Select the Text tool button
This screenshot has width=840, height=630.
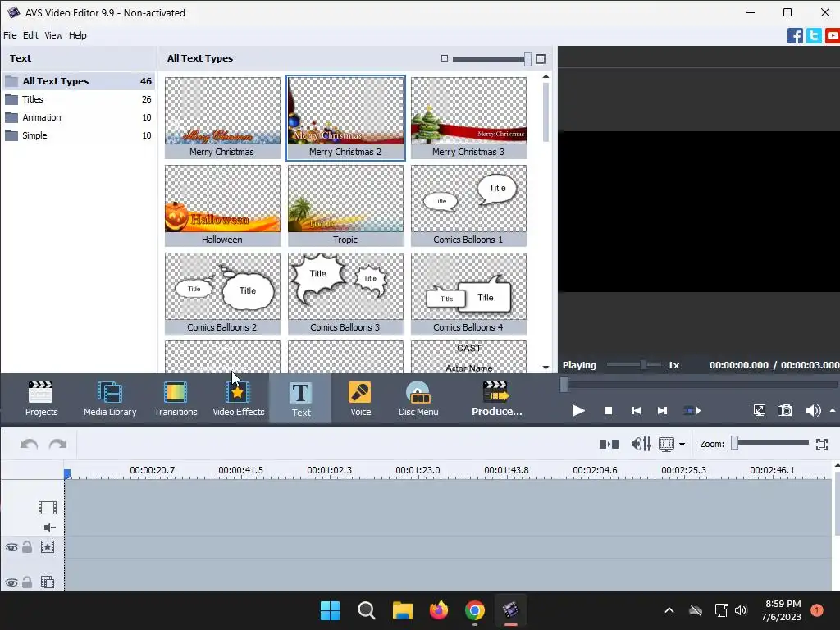point(300,399)
